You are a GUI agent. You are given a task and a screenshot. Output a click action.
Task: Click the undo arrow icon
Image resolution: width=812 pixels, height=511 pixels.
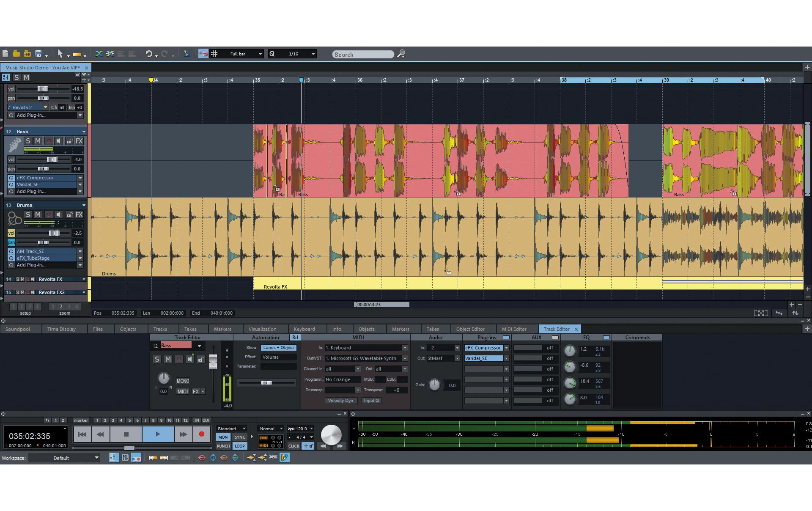pyautogui.click(x=149, y=54)
